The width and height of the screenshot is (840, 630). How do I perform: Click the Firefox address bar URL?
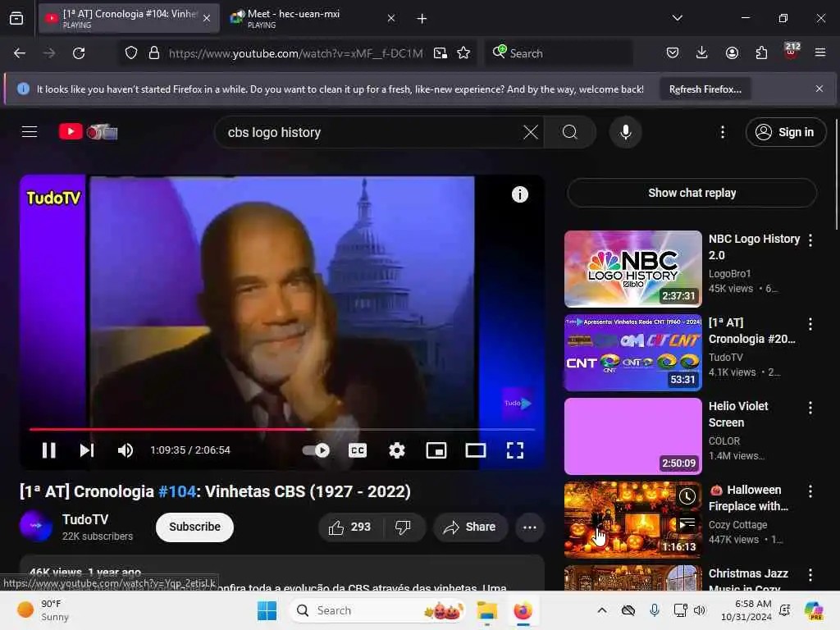pyautogui.click(x=295, y=53)
